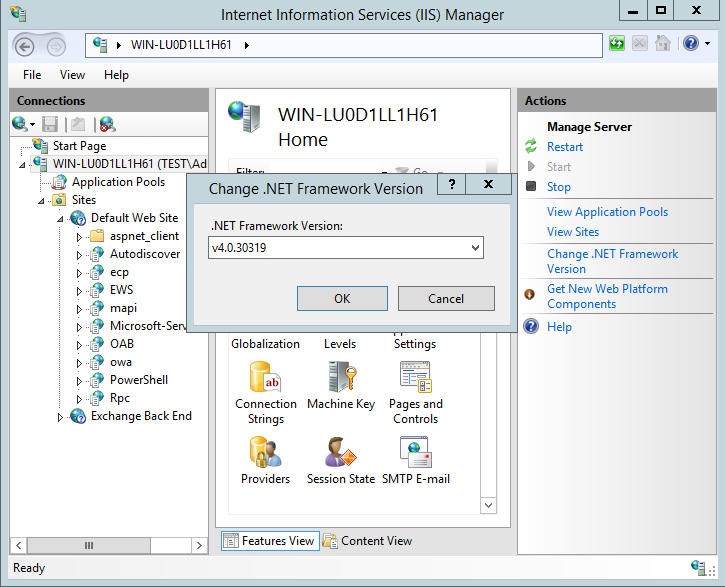
Task: Expand the Autodiscover application node
Action: pos(79,255)
